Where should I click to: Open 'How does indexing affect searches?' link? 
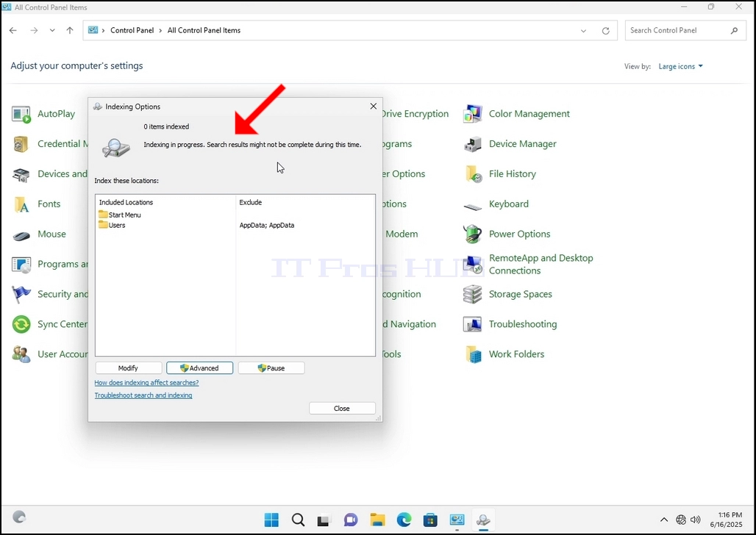tap(146, 383)
